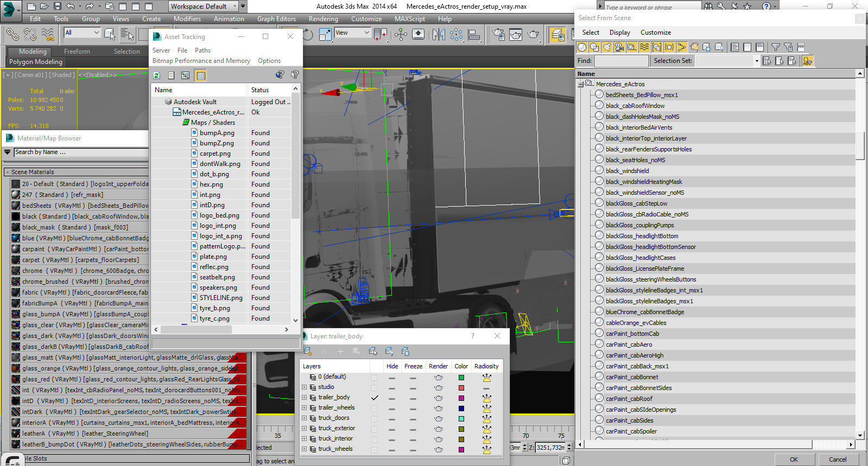Expand the trailer_wheels layer

(x=305, y=408)
